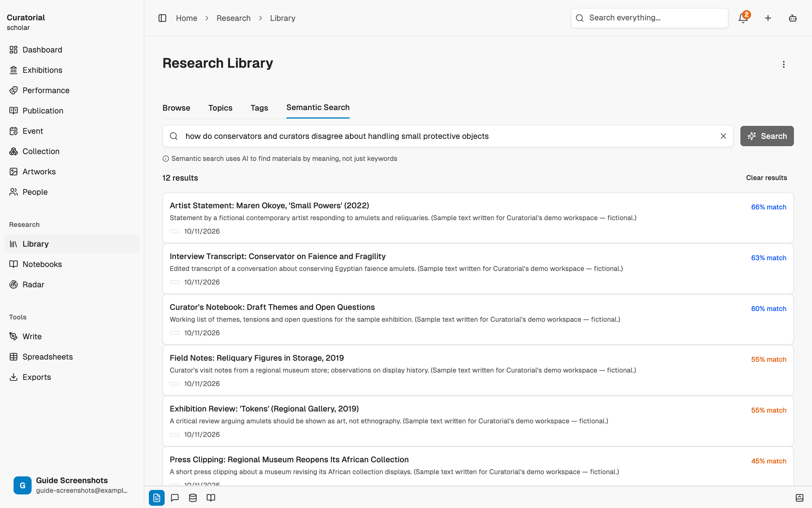812x508 pixels.
Task: Open the notifications bell
Action: (x=743, y=18)
